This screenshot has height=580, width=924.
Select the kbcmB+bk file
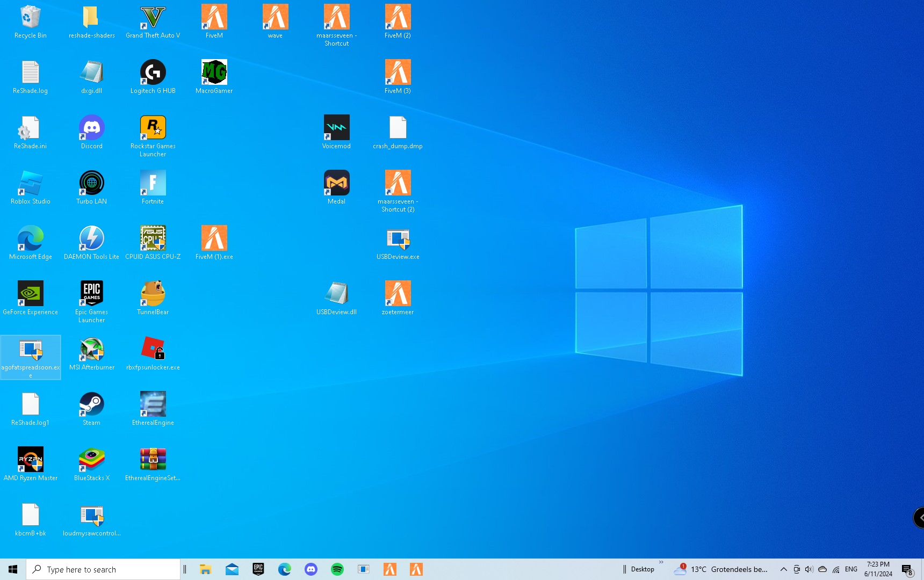tap(31, 519)
